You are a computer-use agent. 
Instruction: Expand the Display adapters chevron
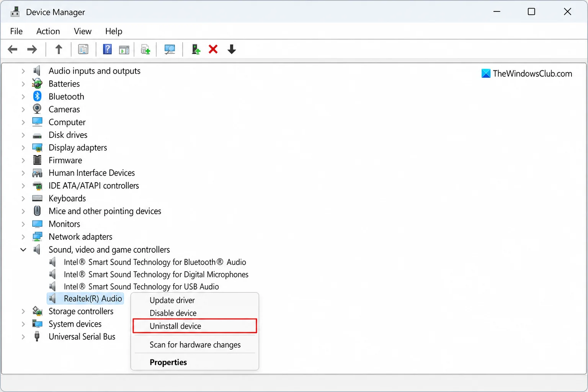[23, 147]
